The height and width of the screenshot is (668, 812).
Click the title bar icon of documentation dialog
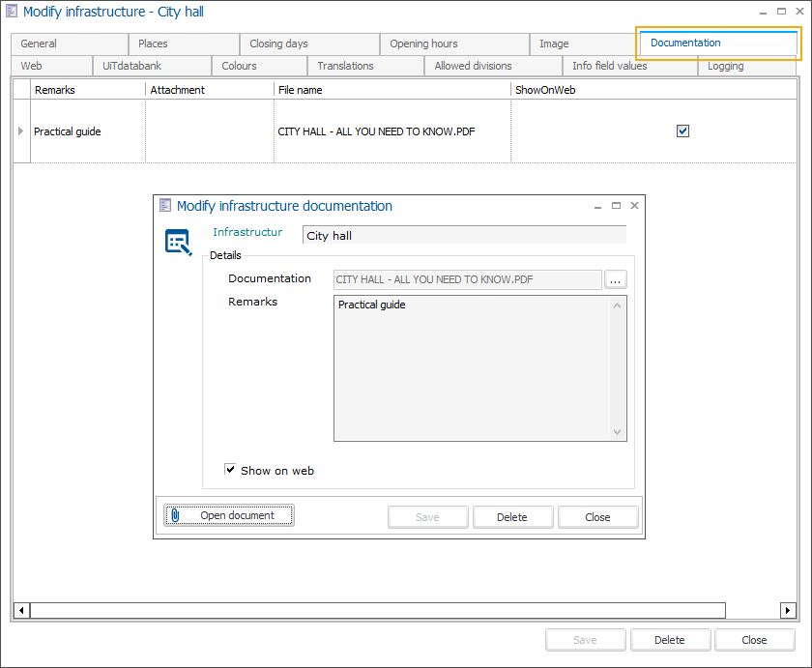click(x=166, y=205)
